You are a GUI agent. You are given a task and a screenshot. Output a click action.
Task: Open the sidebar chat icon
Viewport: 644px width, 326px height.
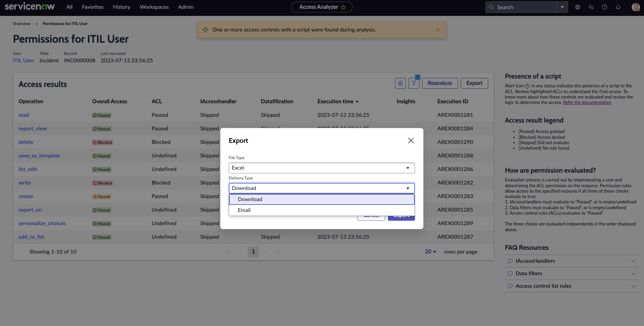(x=591, y=7)
